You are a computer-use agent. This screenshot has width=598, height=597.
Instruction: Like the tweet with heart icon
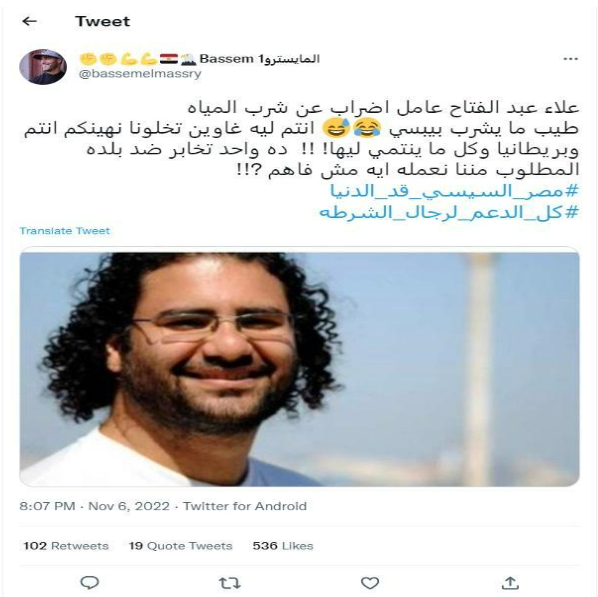pos(370,583)
